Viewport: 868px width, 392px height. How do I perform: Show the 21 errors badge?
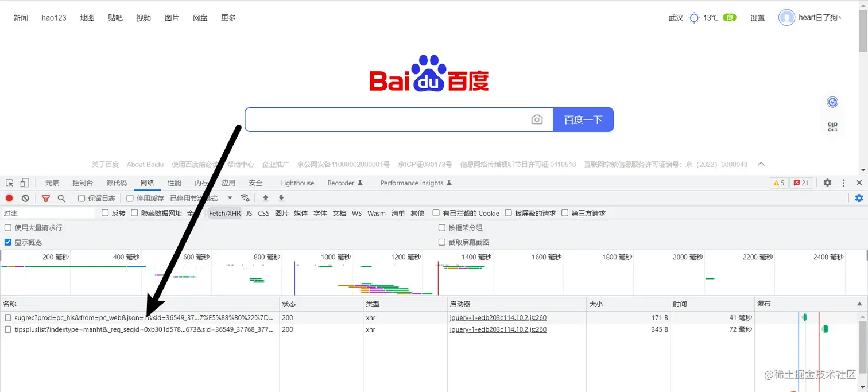click(801, 183)
